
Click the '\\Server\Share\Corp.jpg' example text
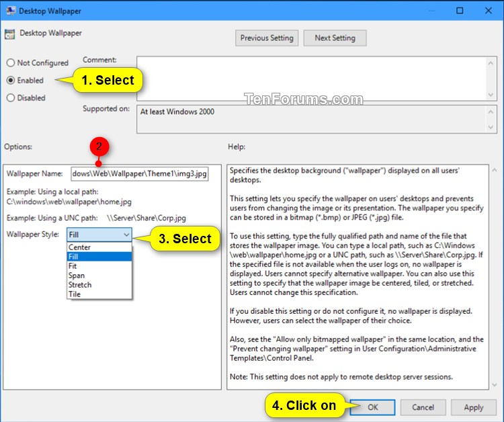(x=146, y=218)
